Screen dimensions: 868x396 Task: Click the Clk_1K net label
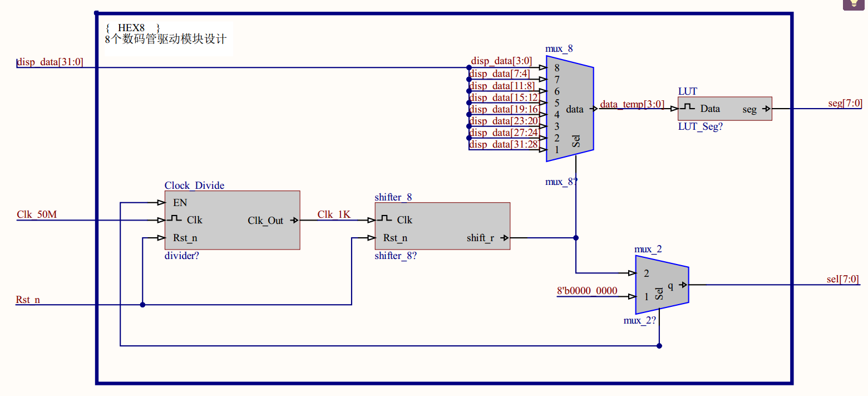(334, 214)
